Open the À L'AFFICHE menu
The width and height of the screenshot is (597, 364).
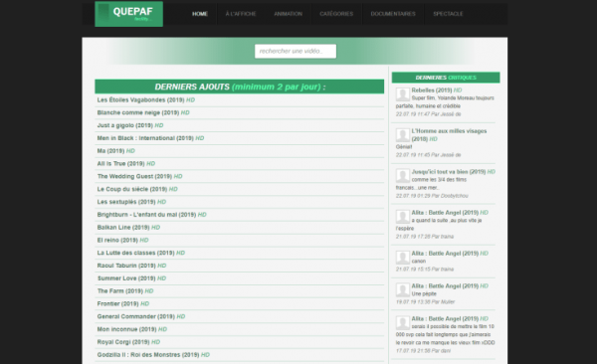(x=241, y=14)
